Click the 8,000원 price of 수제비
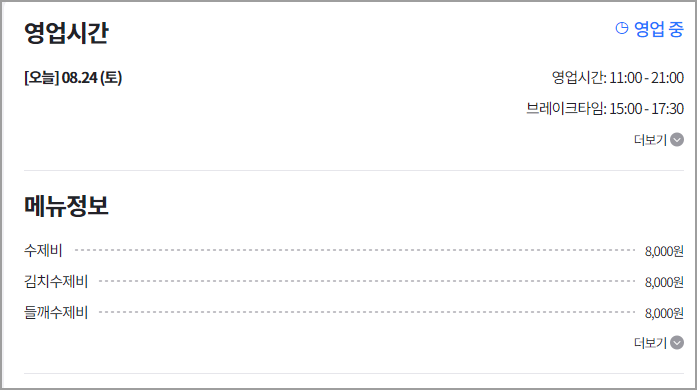 pyautogui.click(x=664, y=251)
